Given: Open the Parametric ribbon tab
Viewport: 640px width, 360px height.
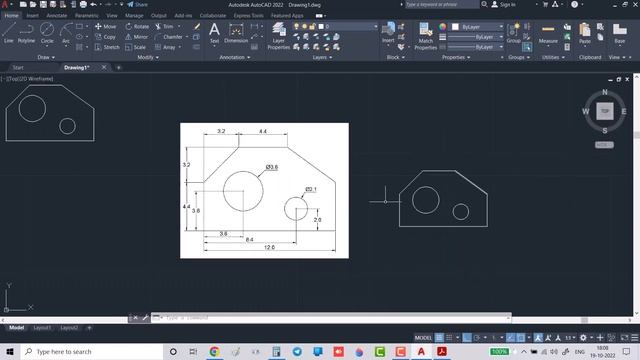Looking at the screenshot, I should (x=87, y=16).
